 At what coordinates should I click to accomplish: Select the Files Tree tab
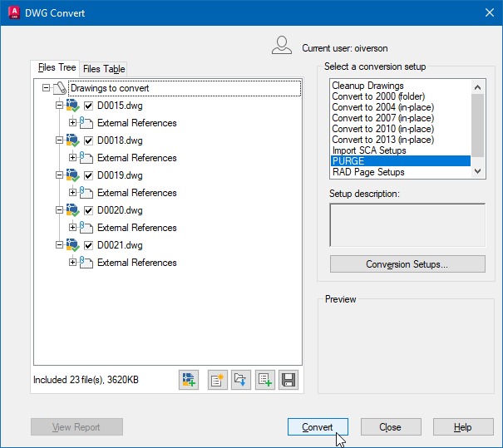click(x=57, y=68)
